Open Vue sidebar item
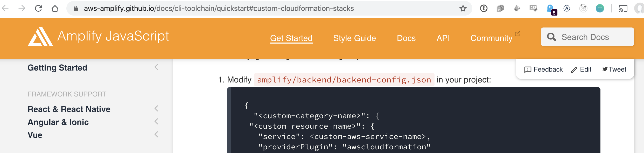 point(35,135)
